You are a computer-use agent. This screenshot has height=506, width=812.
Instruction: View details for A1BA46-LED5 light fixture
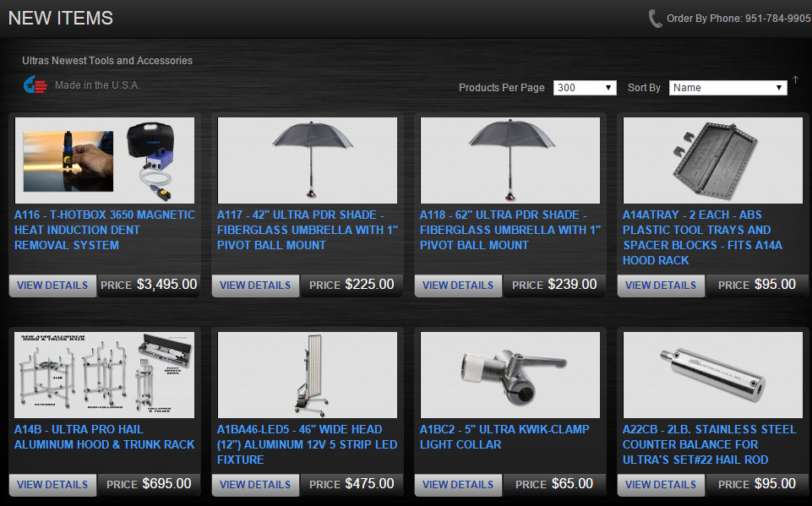[255, 485]
